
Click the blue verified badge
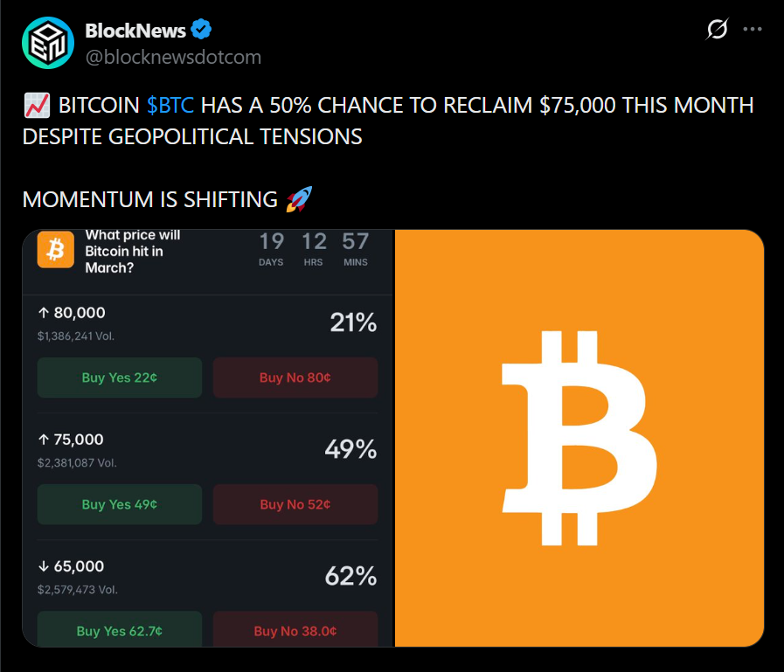[x=203, y=31]
